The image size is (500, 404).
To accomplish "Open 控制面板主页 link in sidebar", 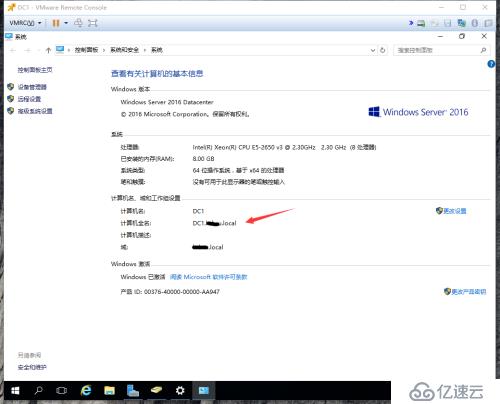I will pos(35,70).
